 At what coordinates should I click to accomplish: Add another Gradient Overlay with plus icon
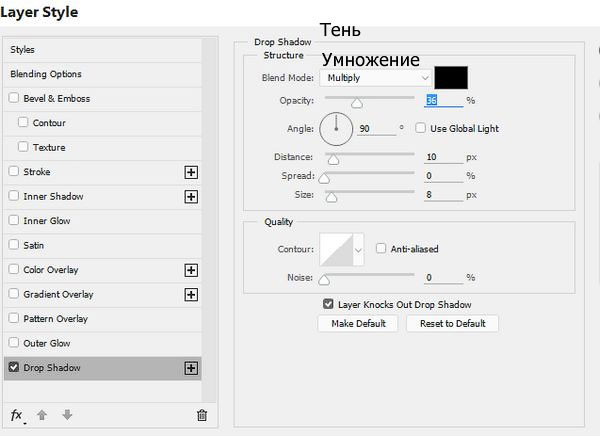[x=191, y=295]
